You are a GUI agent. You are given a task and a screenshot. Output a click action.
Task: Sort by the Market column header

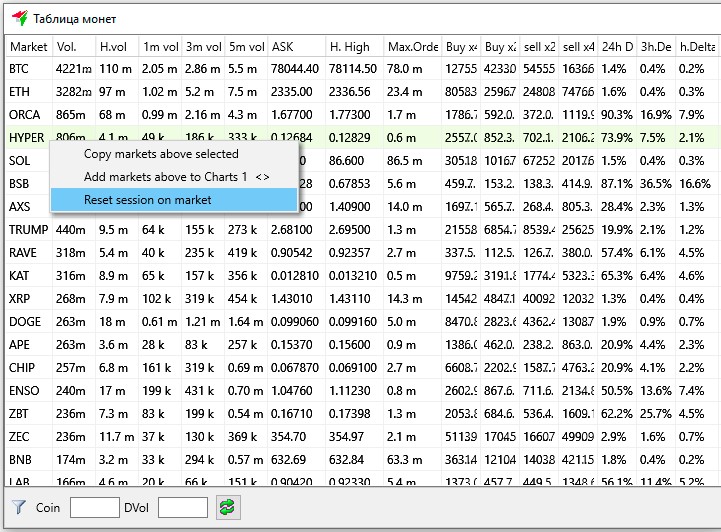29,47
